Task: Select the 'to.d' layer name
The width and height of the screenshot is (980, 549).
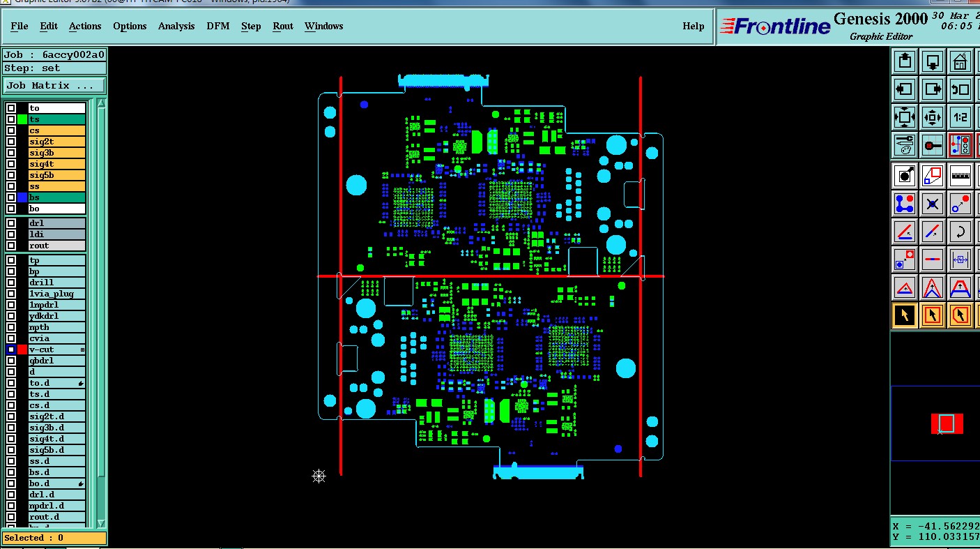Action: [57, 383]
